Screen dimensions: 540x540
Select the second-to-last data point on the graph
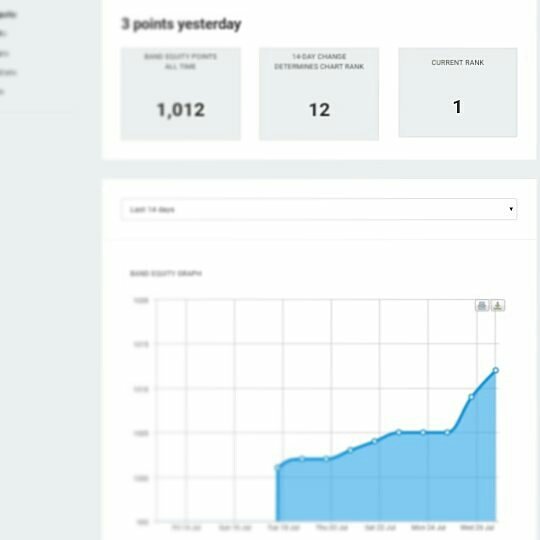[x=471, y=397]
